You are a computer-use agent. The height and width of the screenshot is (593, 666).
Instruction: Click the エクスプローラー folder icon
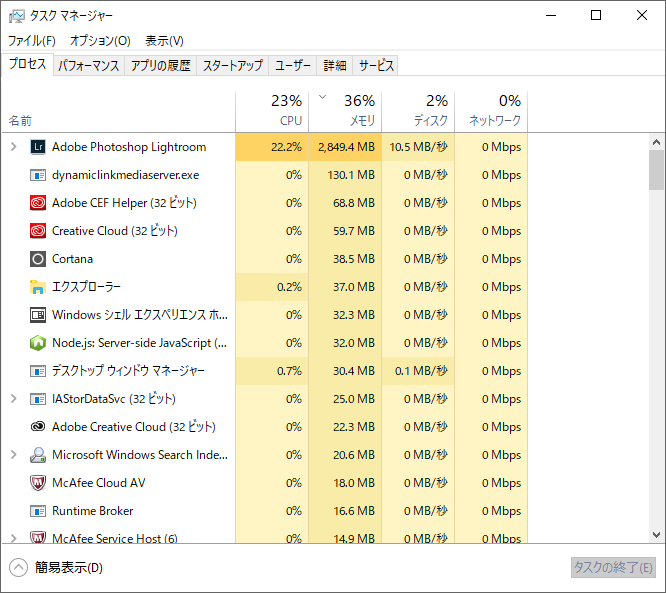[38, 287]
